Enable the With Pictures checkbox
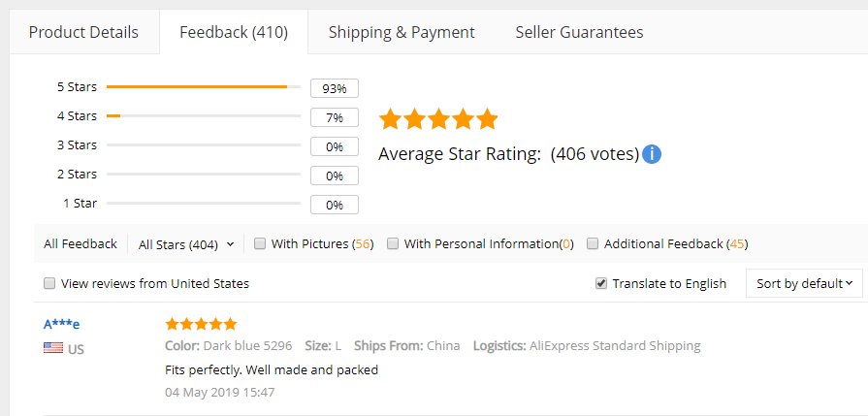This screenshot has width=868, height=416. pos(260,244)
